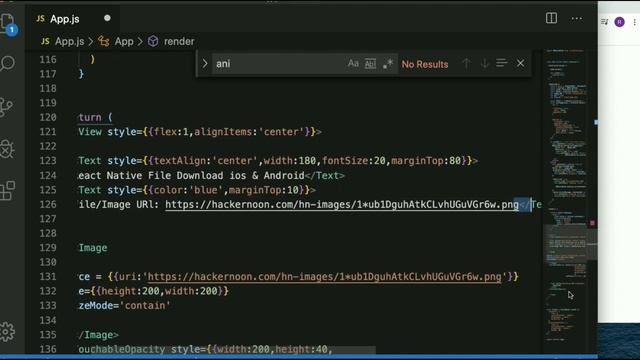The height and width of the screenshot is (360, 640).
Task: Open the Search view in the activity bar
Action: pos(7,63)
